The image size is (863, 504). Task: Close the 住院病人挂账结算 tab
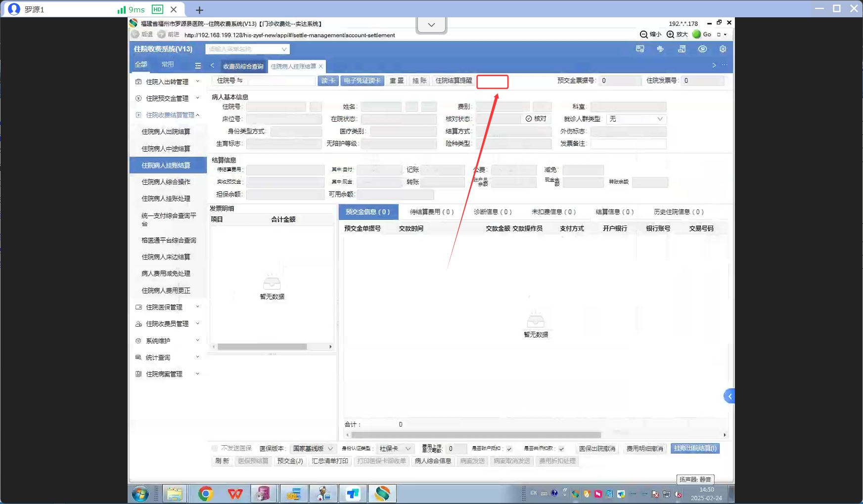click(321, 66)
